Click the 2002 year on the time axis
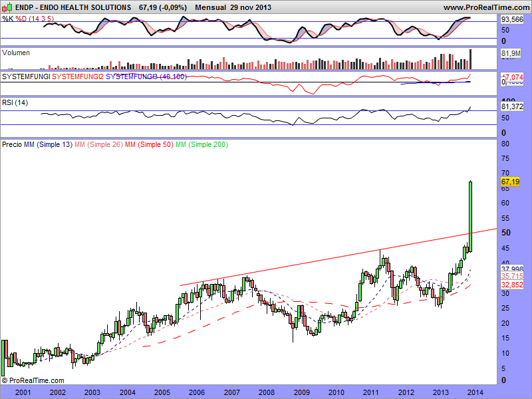 [58, 392]
